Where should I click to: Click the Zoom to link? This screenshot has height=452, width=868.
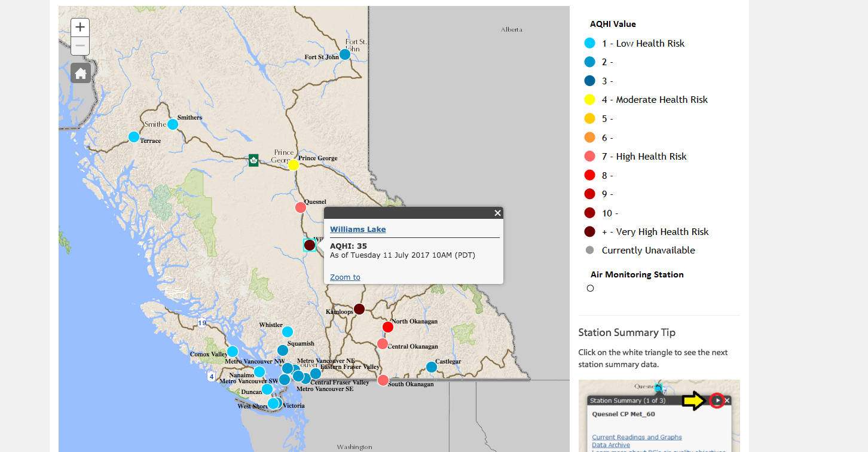[x=345, y=277]
